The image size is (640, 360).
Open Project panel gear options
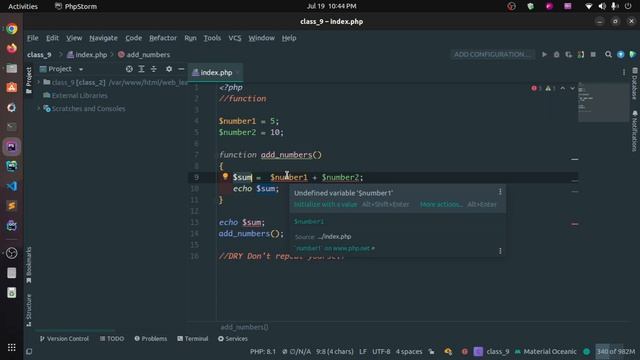pyautogui.click(x=169, y=69)
